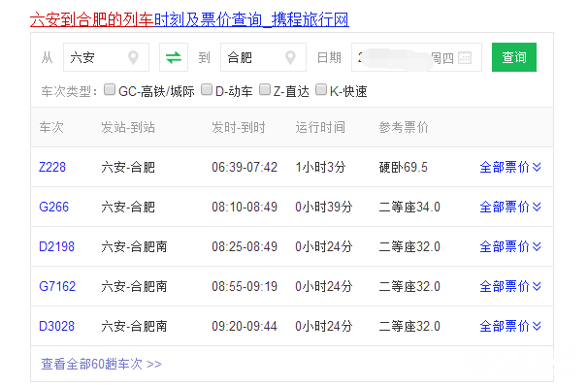Expand 全部票价 for train G266
Image resolution: width=588 pixels, height=385 pixels.
510,207
